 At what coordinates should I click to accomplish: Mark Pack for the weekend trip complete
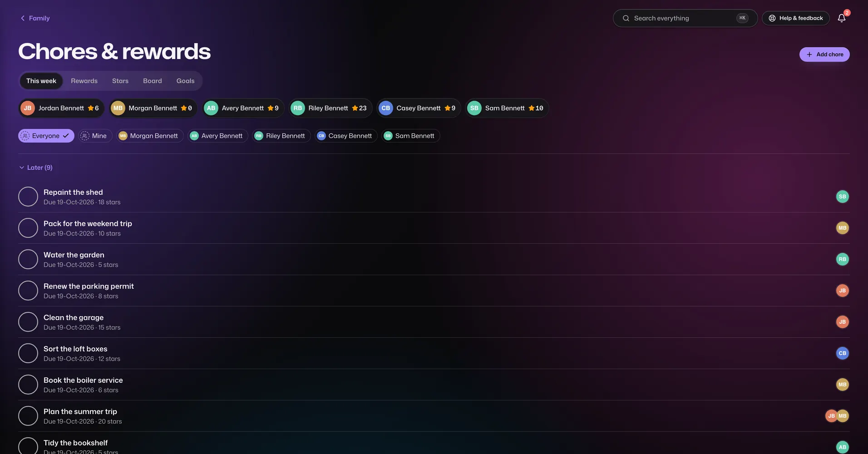pyautogui.click(x=28, y=228)
